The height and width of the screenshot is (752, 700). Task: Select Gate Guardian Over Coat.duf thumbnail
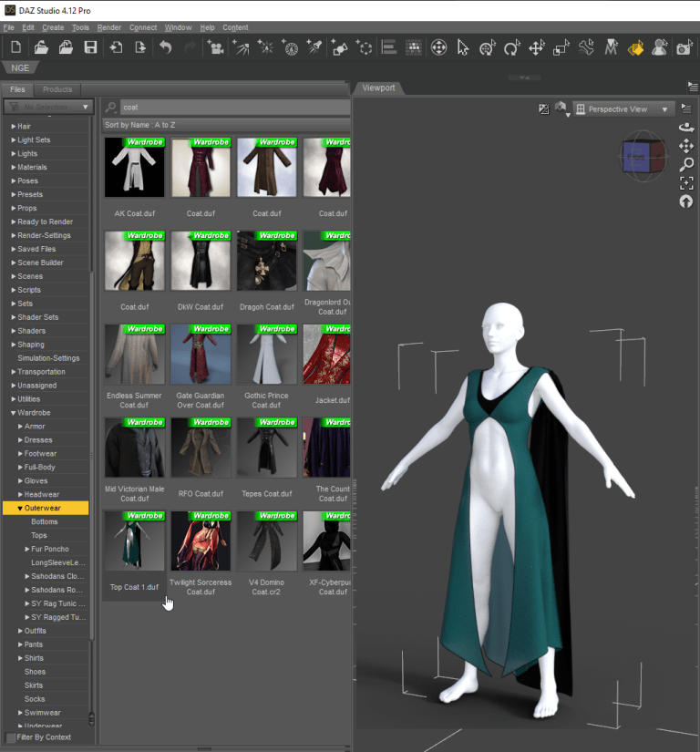click(x=201, y=355)
